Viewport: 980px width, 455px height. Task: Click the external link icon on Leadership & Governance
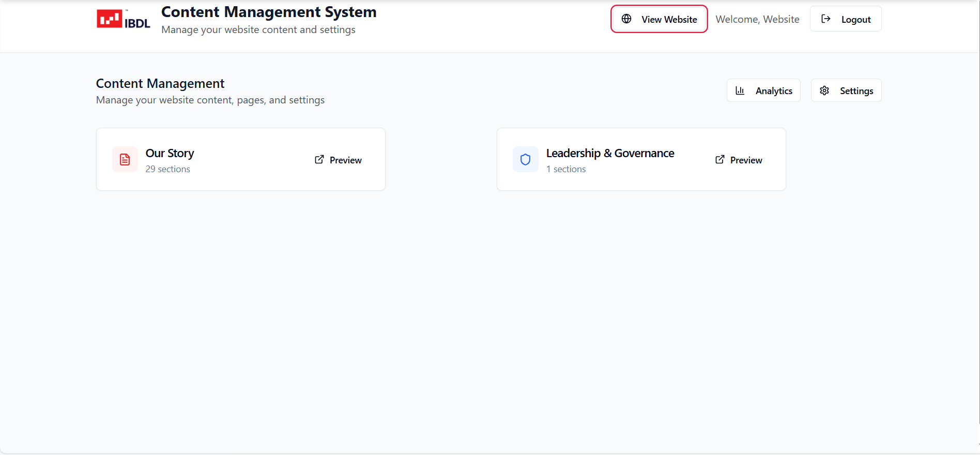pos(720,160)
